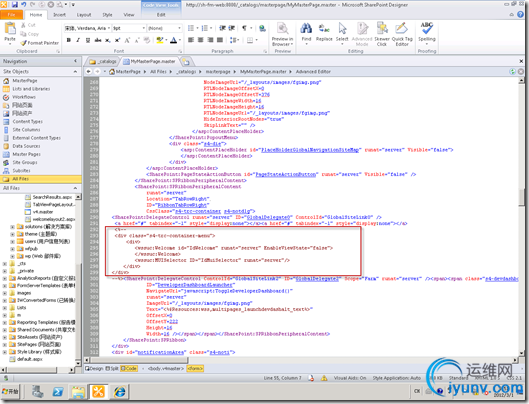The width and height of the screenshot is (529, 404).
Task: Switch to the View ribbon tab
Action: pyautogui.click(x=129, y=15)
